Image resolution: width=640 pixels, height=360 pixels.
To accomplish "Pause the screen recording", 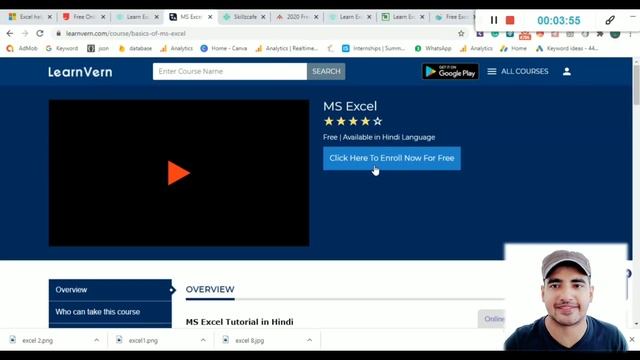I will (x=494, y=20).
